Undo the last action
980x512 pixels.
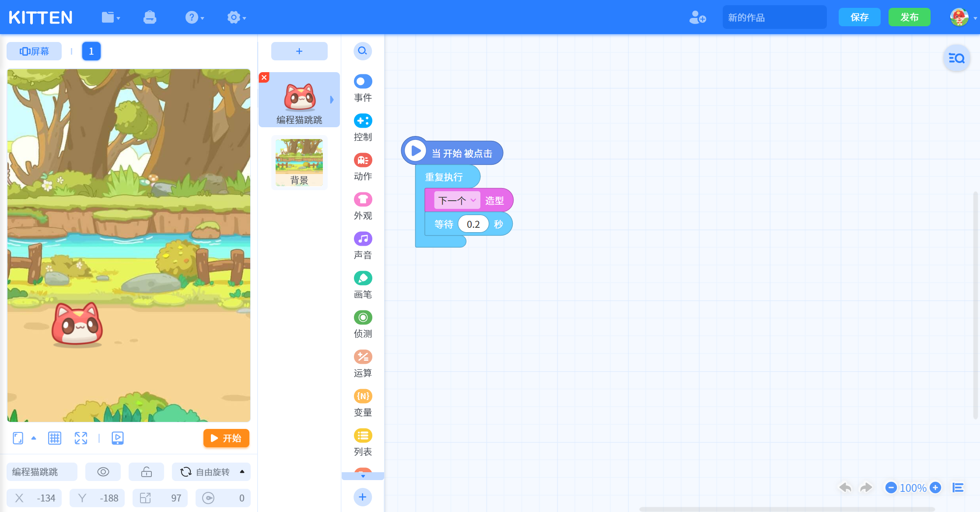(845, 488)
